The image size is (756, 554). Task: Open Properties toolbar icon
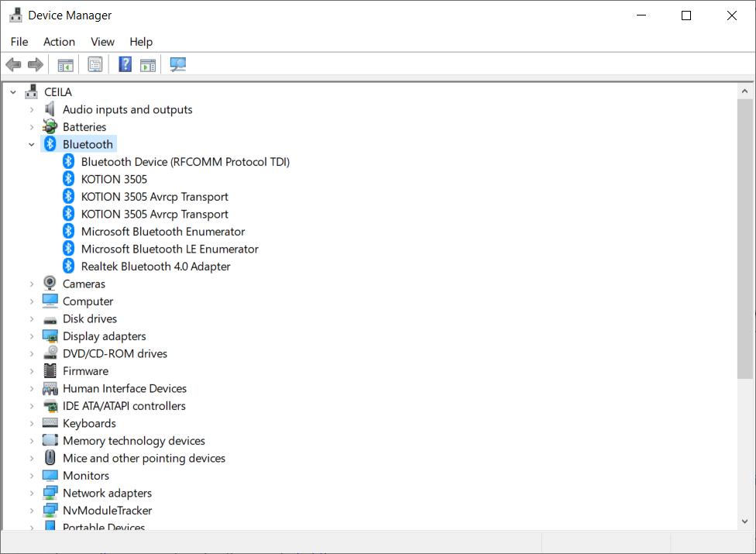tap(95, 64)
